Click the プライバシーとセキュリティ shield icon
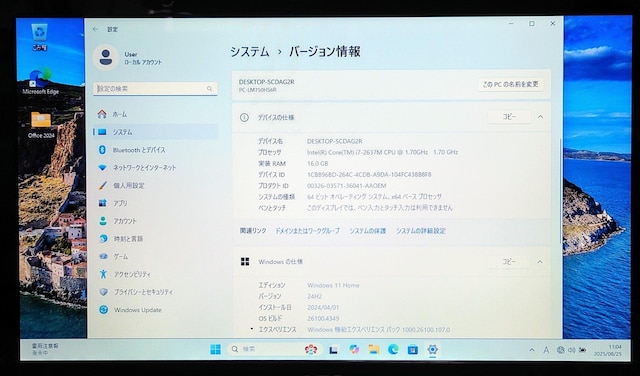Screen dimensions: 640x376 [x=103, y=292]
